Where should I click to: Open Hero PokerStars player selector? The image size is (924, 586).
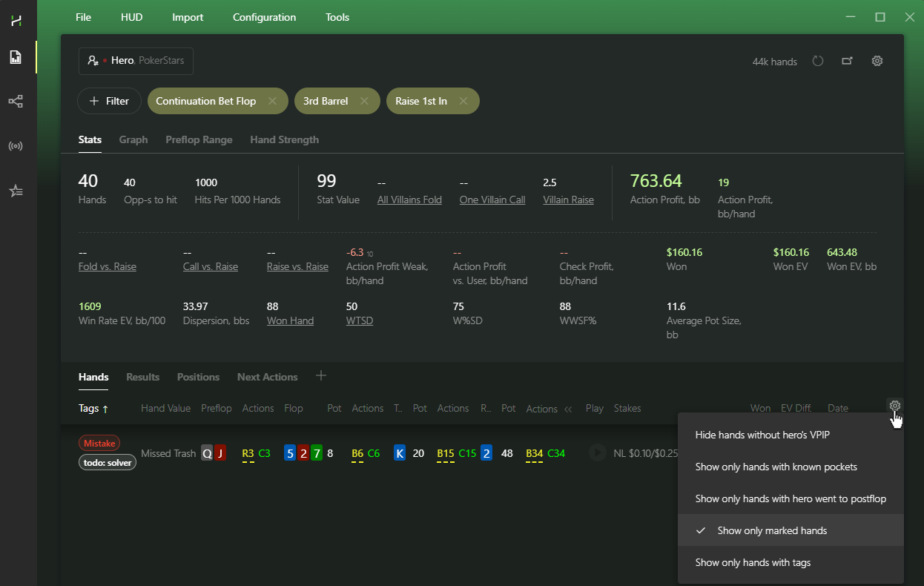tap(136, 61)
